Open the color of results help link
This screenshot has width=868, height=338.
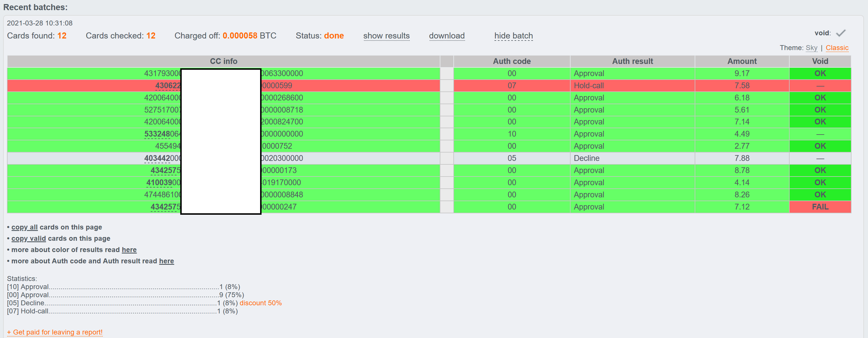(129, 250)
